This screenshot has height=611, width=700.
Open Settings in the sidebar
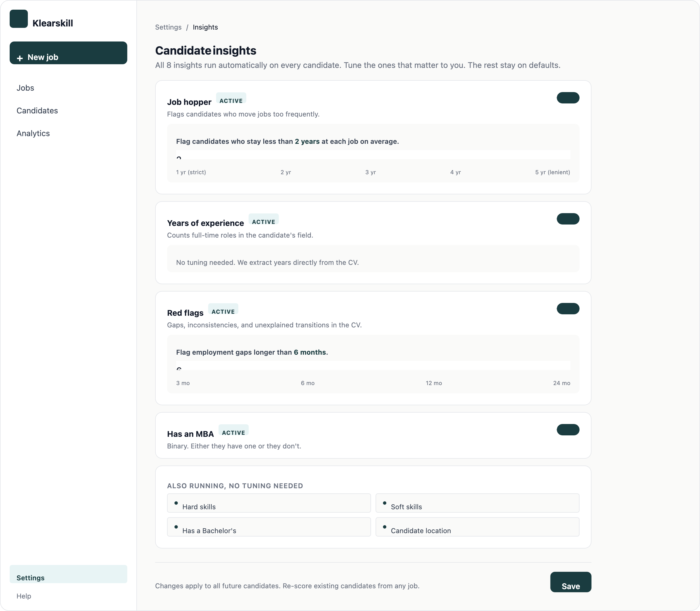[68, 574]
